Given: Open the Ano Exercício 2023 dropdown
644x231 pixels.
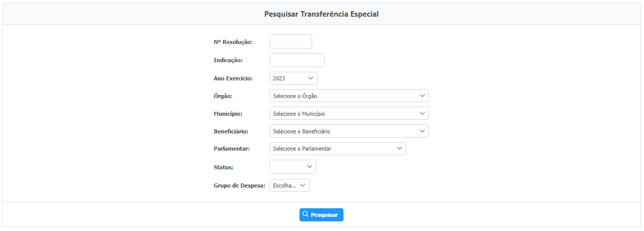Looking at the screenshot, I should (293, 78).
